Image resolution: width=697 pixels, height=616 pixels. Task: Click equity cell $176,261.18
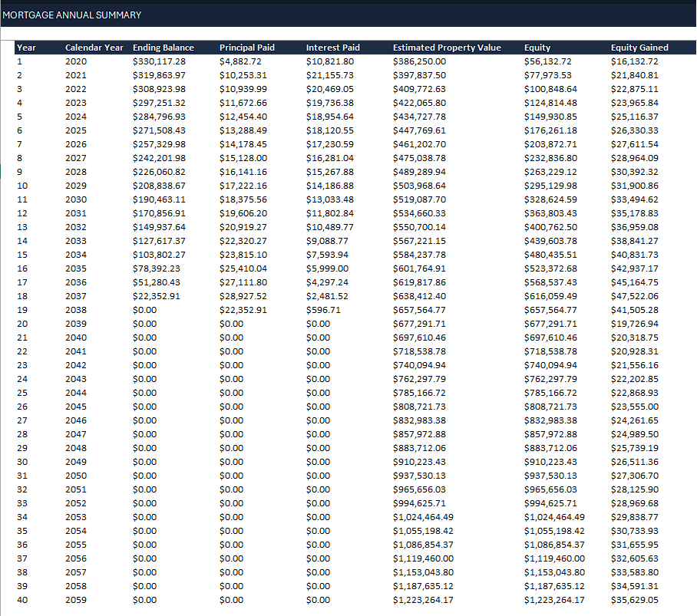click(550, 130)
